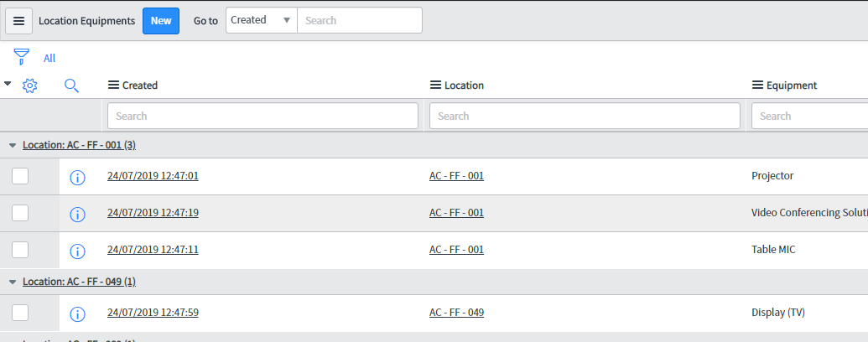Preview the Display (TV) record info icon

coord(77,313)
